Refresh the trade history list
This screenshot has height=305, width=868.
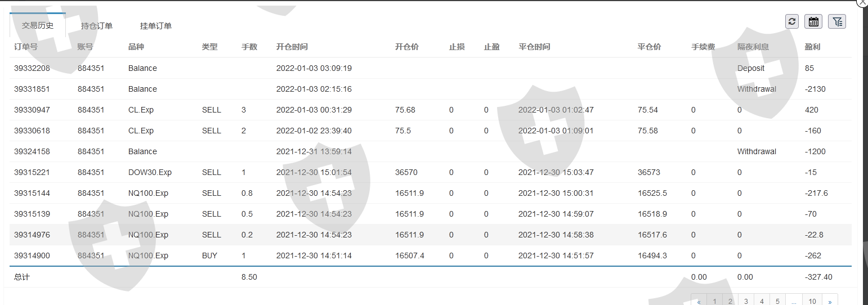(792, 21)
